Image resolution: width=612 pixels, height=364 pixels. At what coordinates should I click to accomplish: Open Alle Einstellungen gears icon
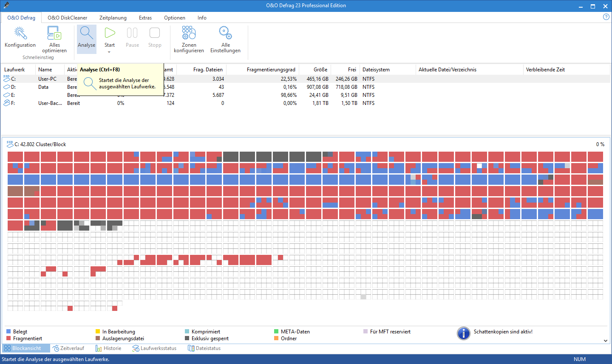point(225,33)
